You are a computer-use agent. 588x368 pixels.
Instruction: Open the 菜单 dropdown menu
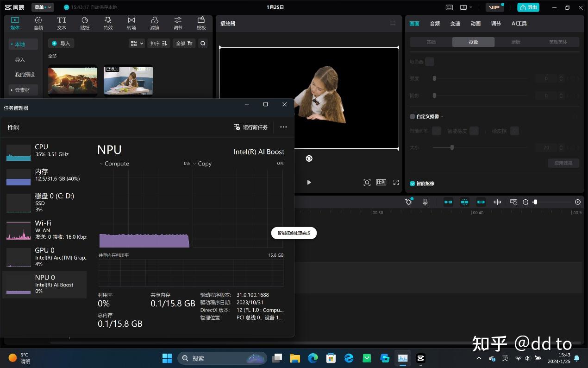[43, 7]
